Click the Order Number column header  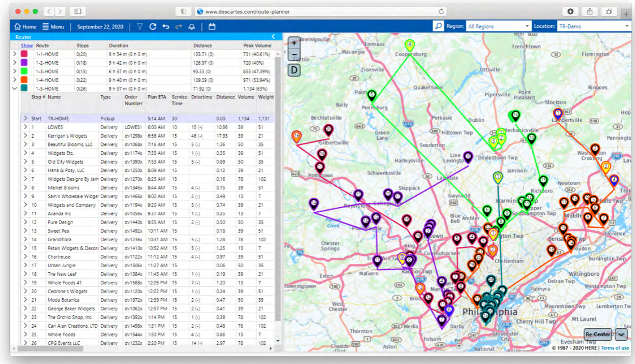click(x=134, y=100)
